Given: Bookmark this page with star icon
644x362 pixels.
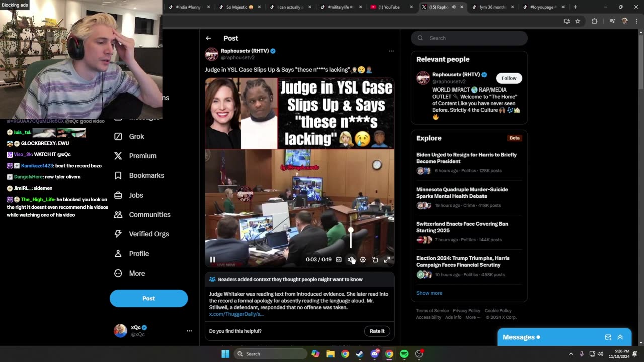Looking at the screenshot, I should [x=578, y=21].
